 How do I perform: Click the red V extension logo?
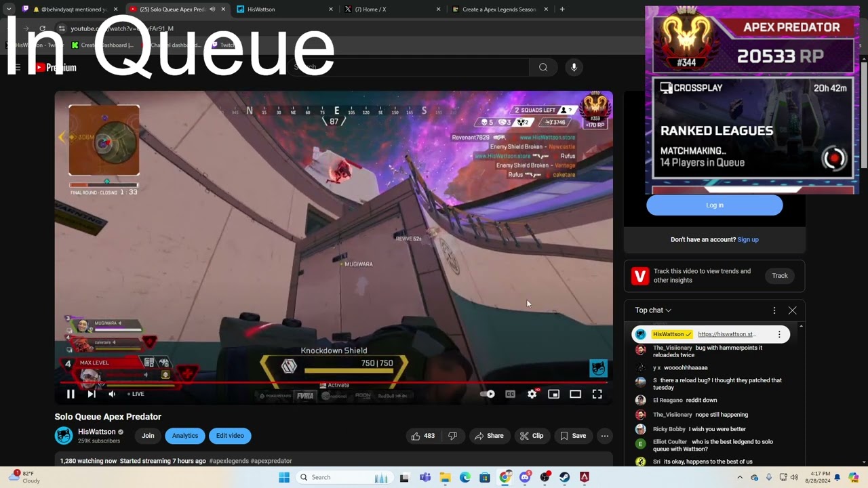tap(639, 276)
